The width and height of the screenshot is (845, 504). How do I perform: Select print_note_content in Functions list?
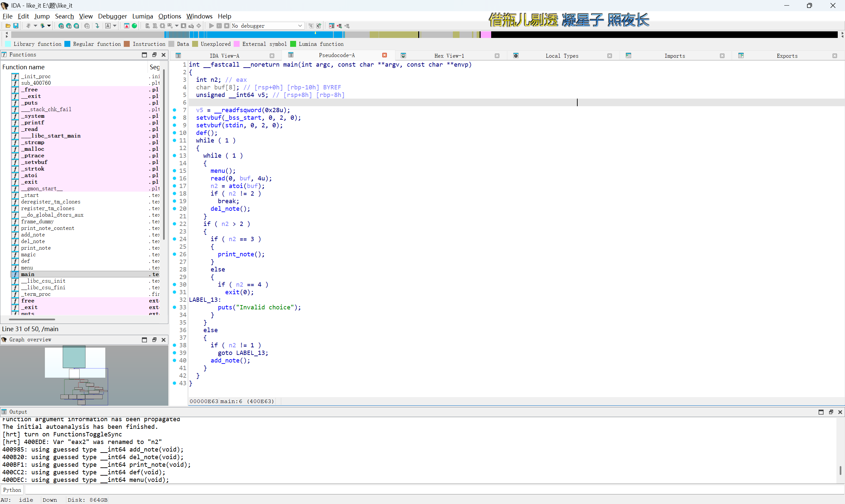(48, 228)
